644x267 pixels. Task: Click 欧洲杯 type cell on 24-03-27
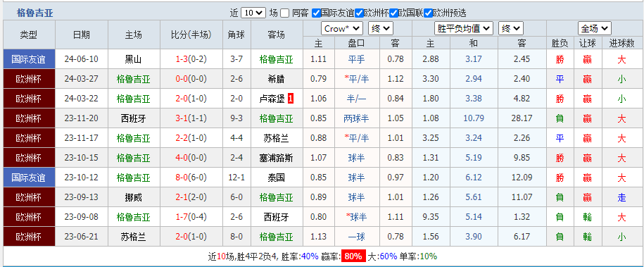(x=29, y=79)
